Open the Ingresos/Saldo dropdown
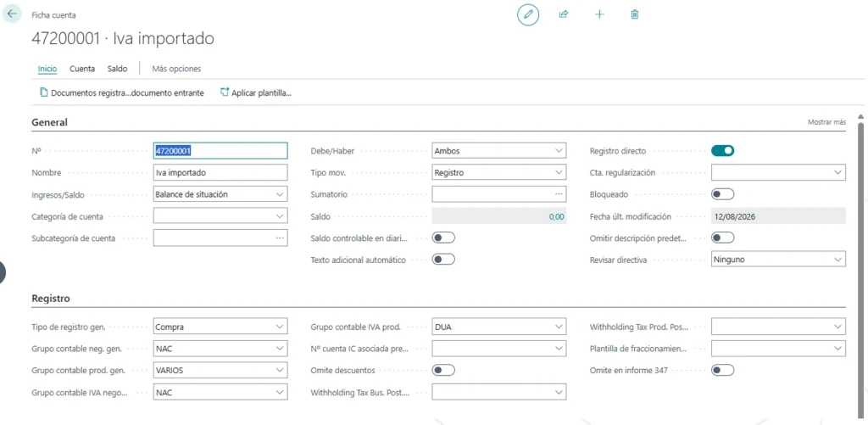 point(280,194)
